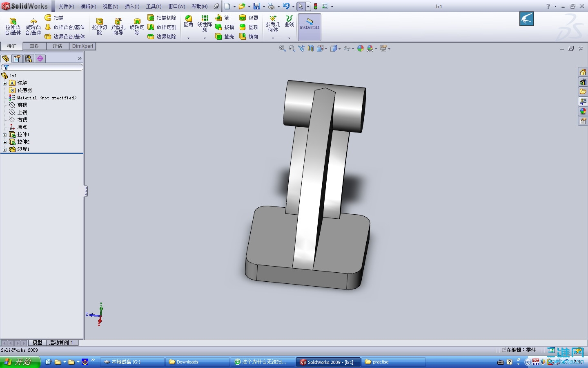
Task: Expand the 边界1 feature node
Action: (x=4, y=149)
